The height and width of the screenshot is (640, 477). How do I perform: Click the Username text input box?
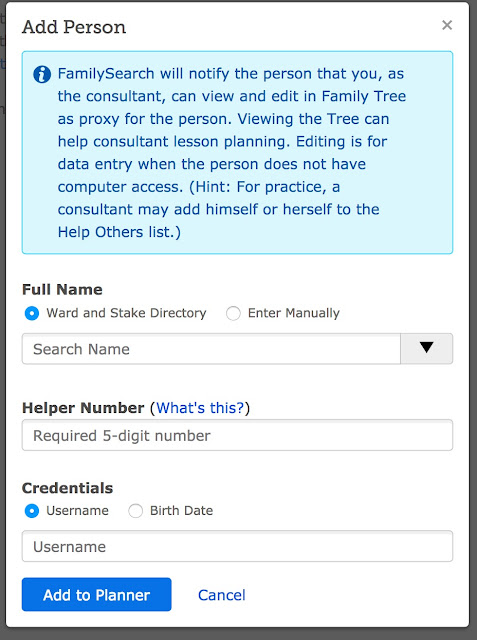coord(237,546)
